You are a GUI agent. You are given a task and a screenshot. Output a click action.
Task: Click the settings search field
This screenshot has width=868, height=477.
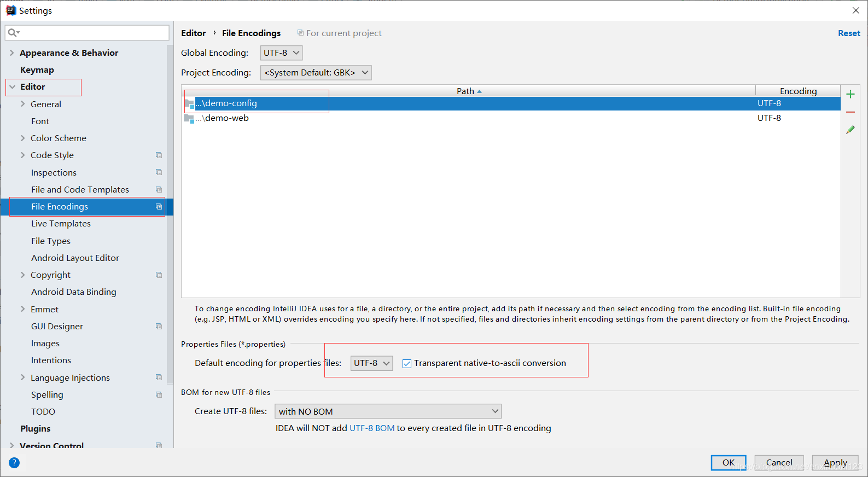point(88,33)
